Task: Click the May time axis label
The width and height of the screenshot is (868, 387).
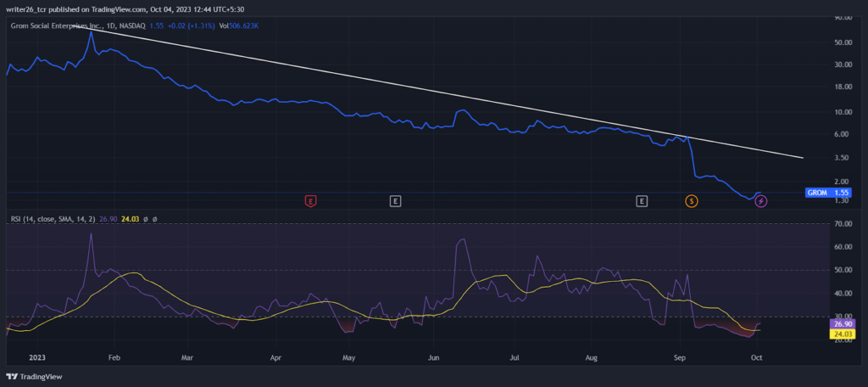Action: 348,357
